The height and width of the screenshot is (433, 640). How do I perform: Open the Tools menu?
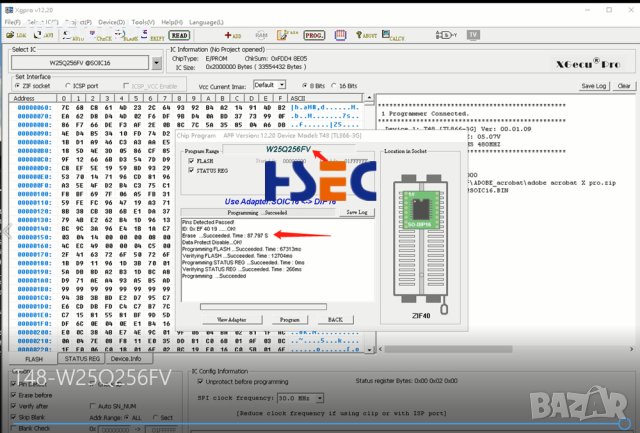pyautogui.click(x=143, y=22)
